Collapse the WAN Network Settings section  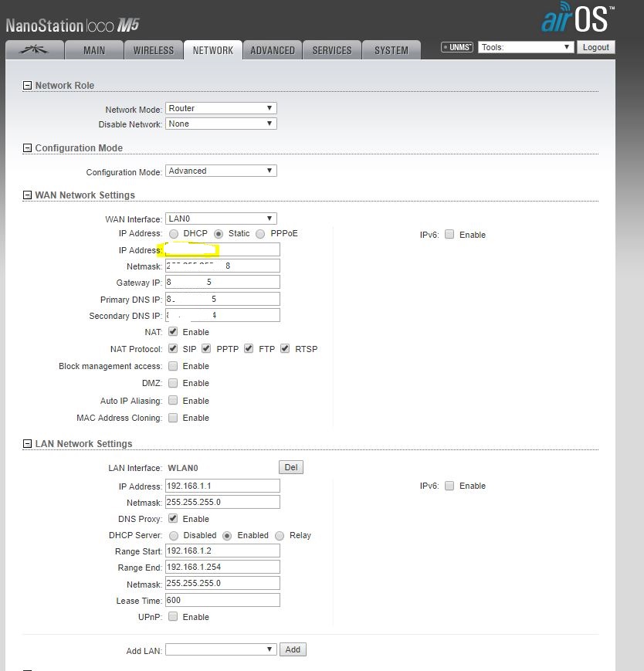click(27, 195)
